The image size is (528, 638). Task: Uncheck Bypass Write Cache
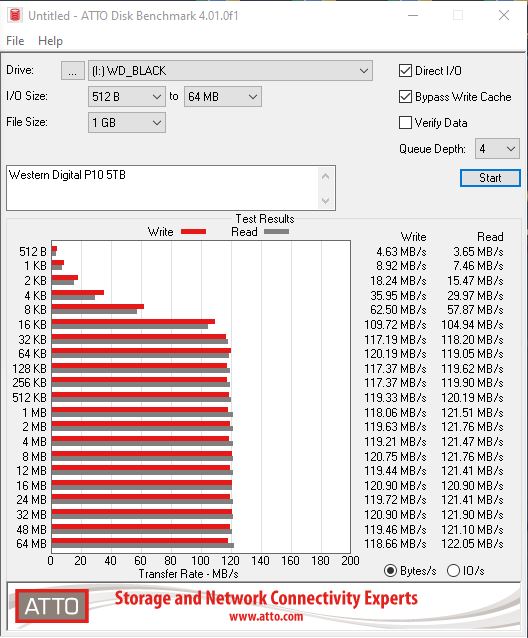point(405,97)
